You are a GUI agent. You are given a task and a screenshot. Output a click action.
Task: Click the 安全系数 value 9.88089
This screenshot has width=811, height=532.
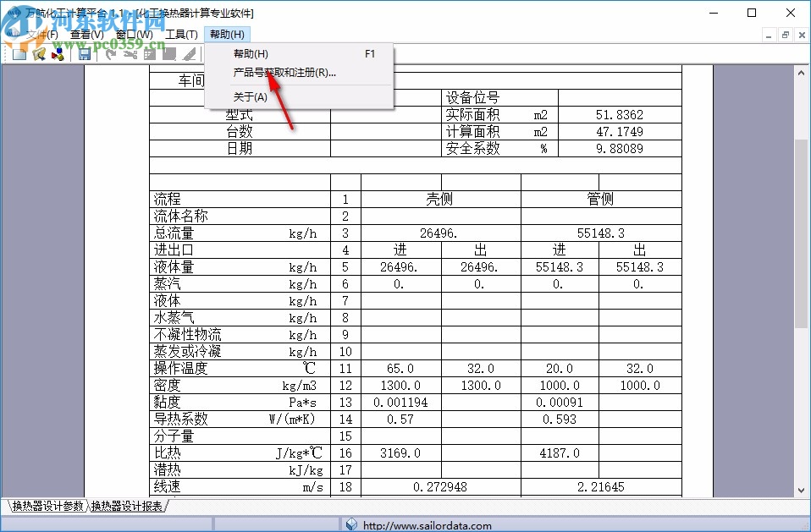coord(619,149)
